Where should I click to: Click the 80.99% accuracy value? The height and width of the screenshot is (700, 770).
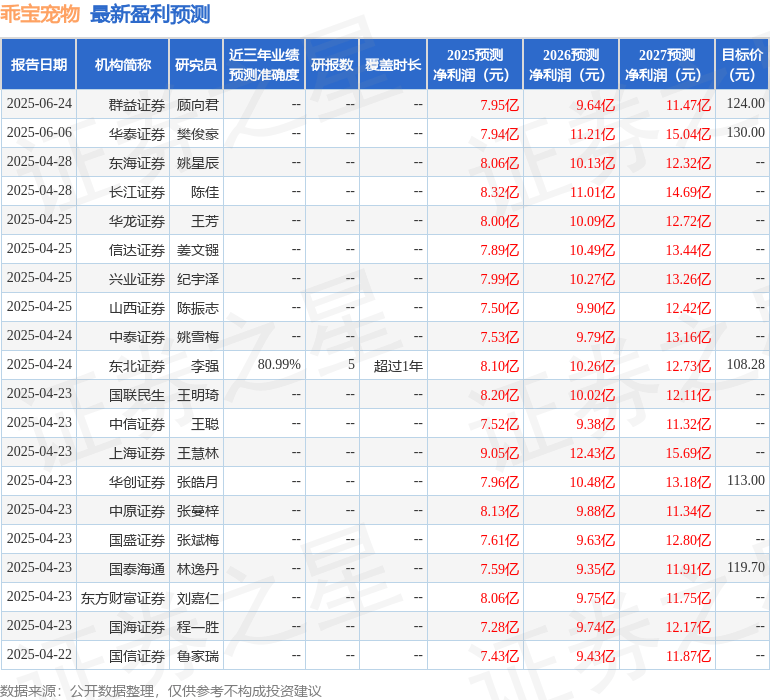pyautogui.click(x=279, y=364)
